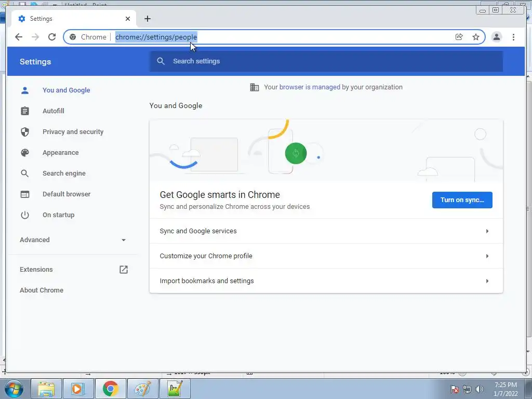This screenshot has width=532, height=399.
Task: Open Search engine settings
Action: pos(64,174)
